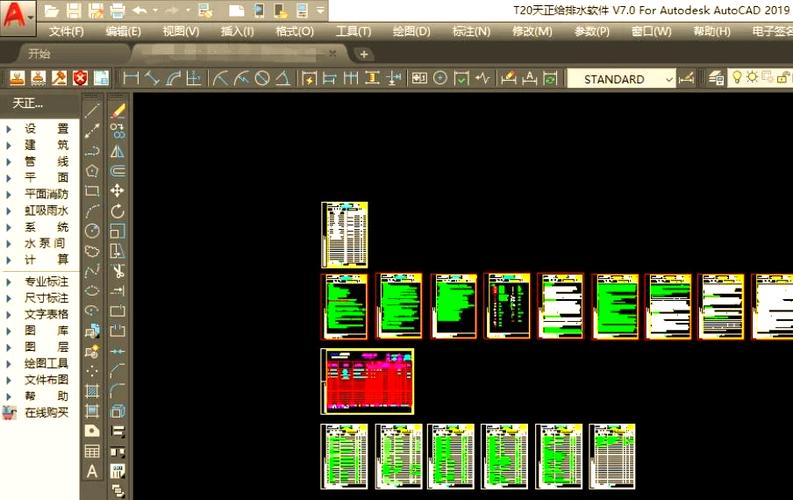Image resolution: width=793 pixels, height=500 pixels.
Task: Click the Diameter dimension icon
Action: 262,78
